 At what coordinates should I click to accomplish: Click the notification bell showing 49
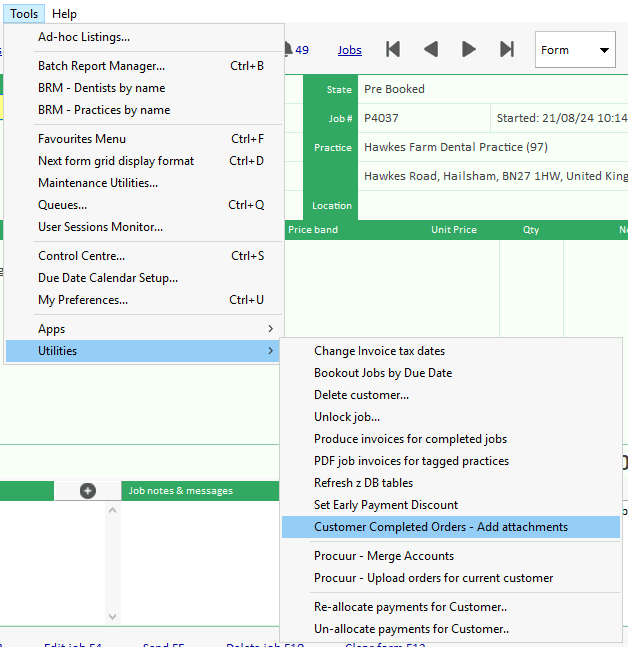297,50
